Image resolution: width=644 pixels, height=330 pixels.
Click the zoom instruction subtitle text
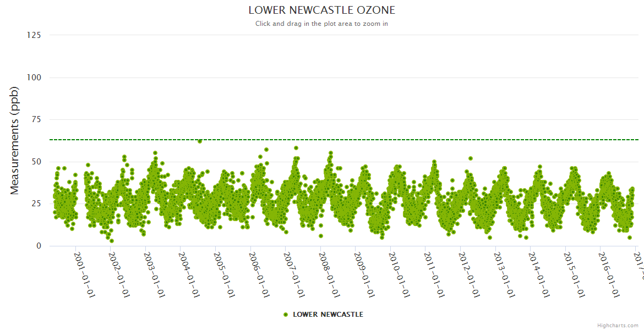click(321, 24)
